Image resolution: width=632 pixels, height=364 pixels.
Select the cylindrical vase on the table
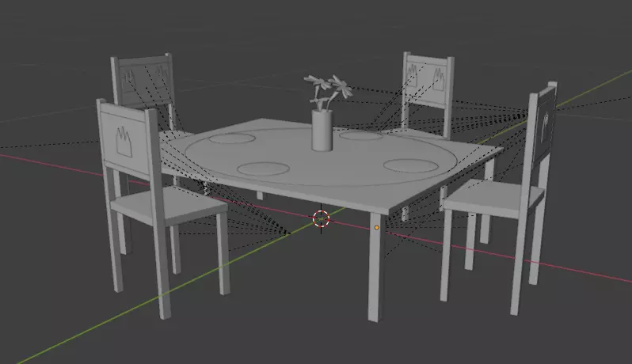[322, 130]
